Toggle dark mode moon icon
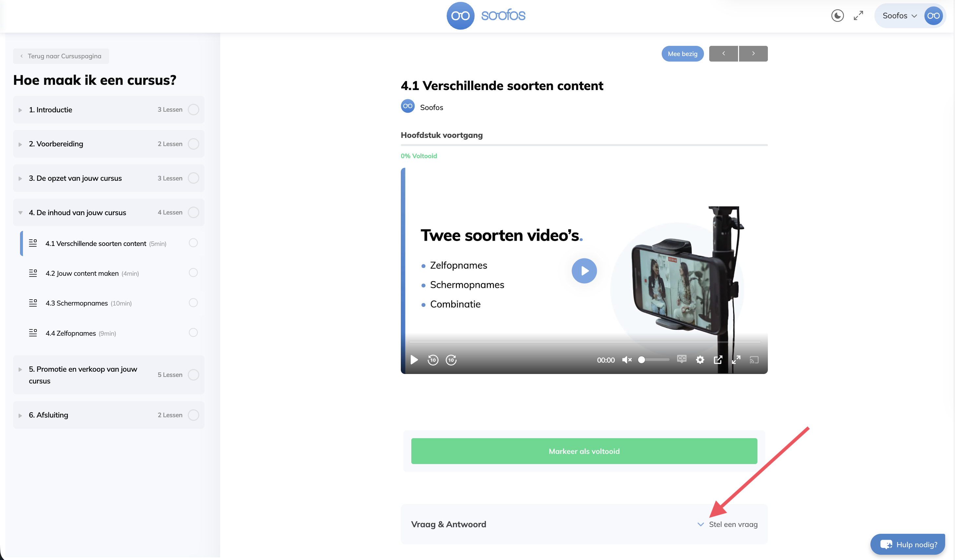 click(x=837, y=15)
